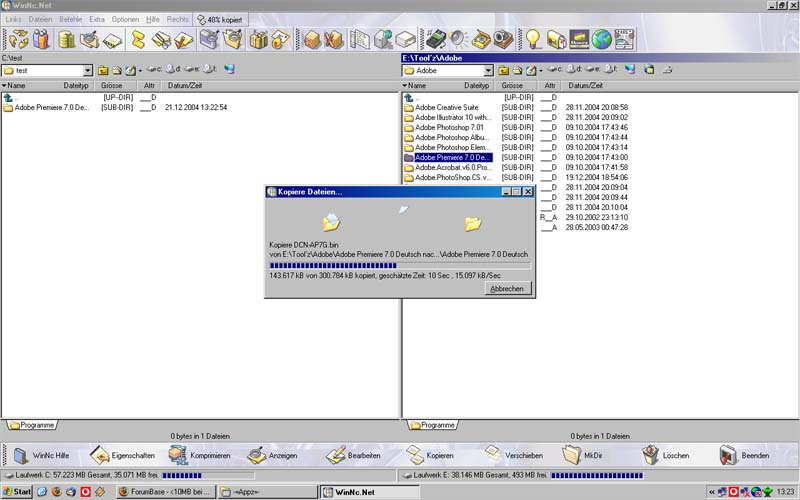
Task: Switch to ForumBase taskbar window
Action: [166, 492]
